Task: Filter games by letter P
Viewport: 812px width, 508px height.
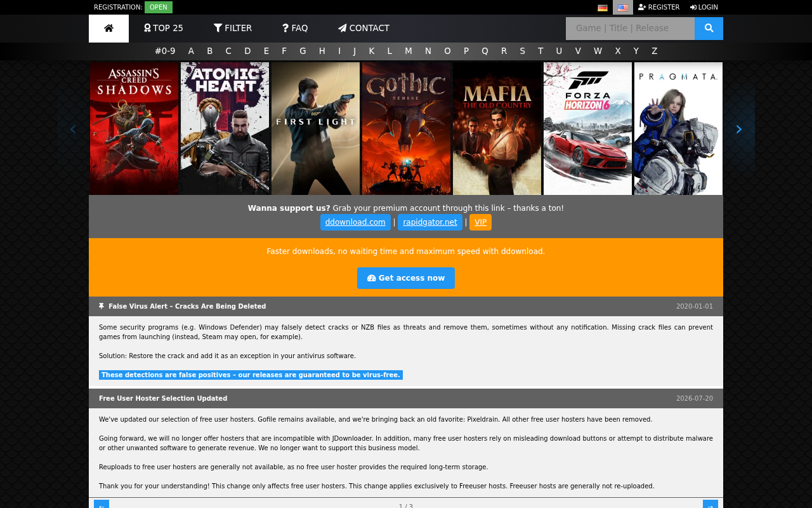Action: coord(466,51)
